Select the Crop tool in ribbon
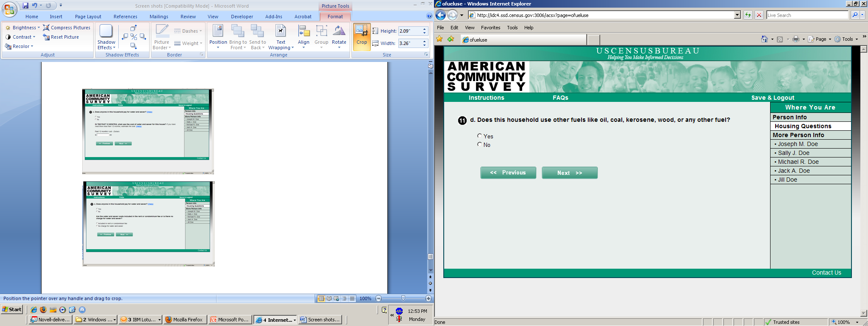This screenshot has height=326, width=868. (x=362, y=37)
